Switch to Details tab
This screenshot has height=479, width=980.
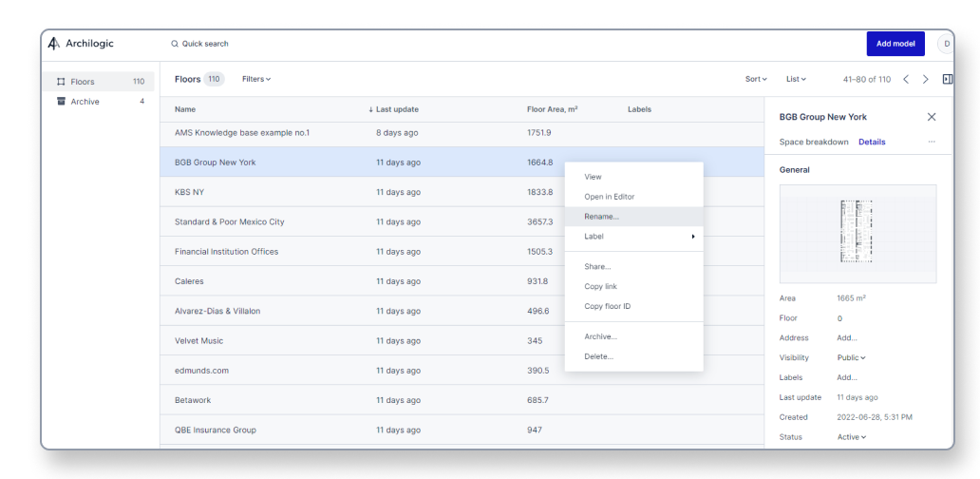872,142
